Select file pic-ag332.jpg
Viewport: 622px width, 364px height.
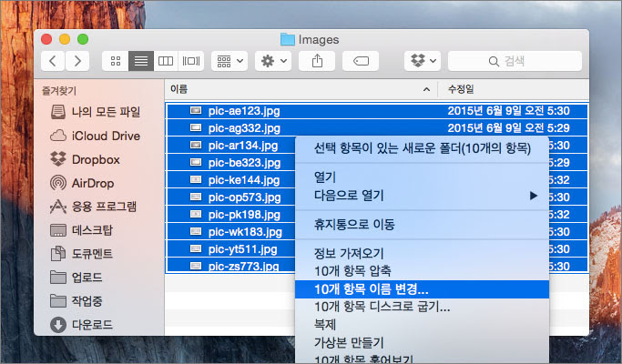tap(244, 128)
